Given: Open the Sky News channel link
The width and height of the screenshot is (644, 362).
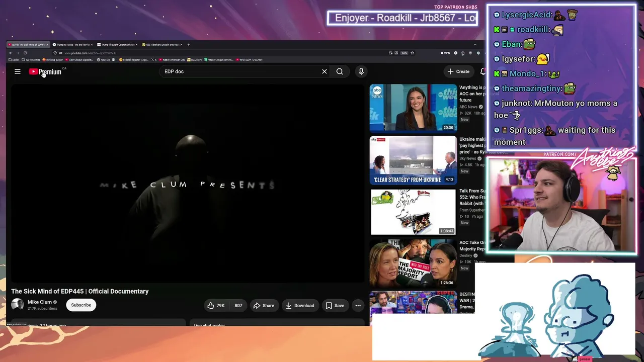Looking at the screenshot, I should coord(468,159).
